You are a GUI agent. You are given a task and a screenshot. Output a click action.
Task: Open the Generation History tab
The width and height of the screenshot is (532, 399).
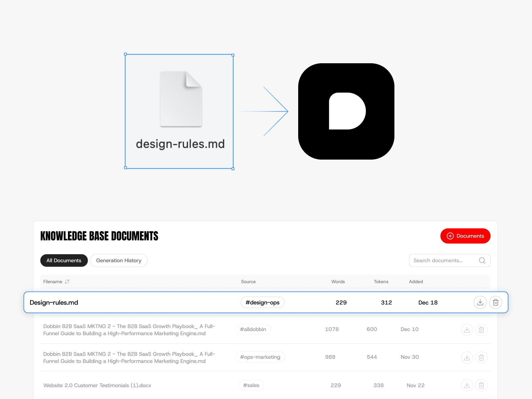tap(119, 260)
